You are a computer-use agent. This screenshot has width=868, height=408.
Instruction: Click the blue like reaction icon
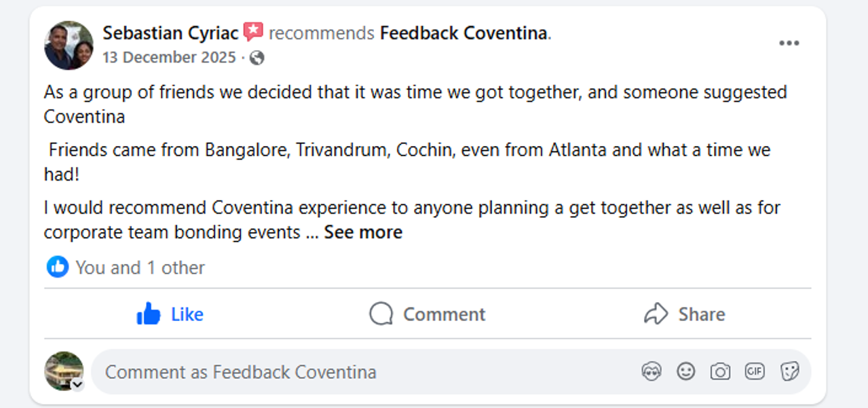(x=58, y=267)
